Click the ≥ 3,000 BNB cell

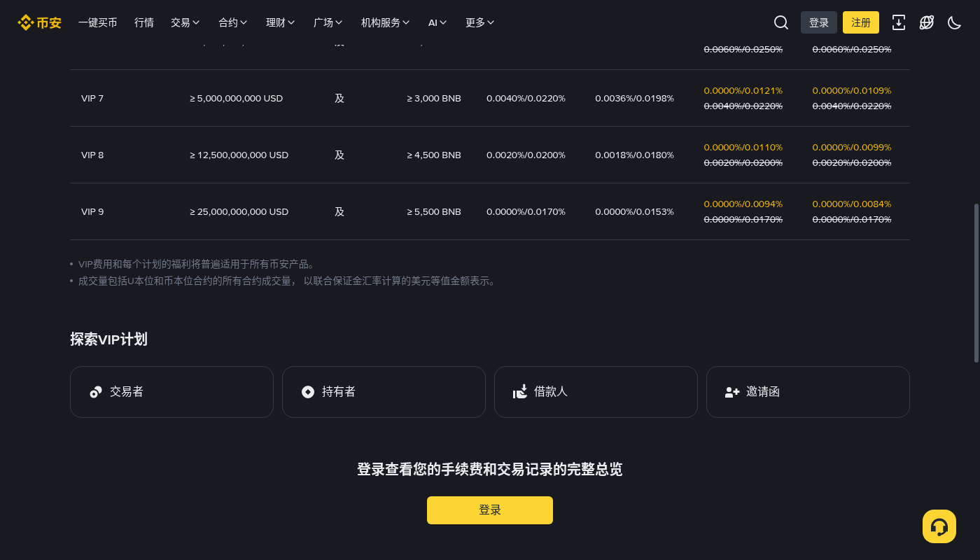click(x=434, y=99)
